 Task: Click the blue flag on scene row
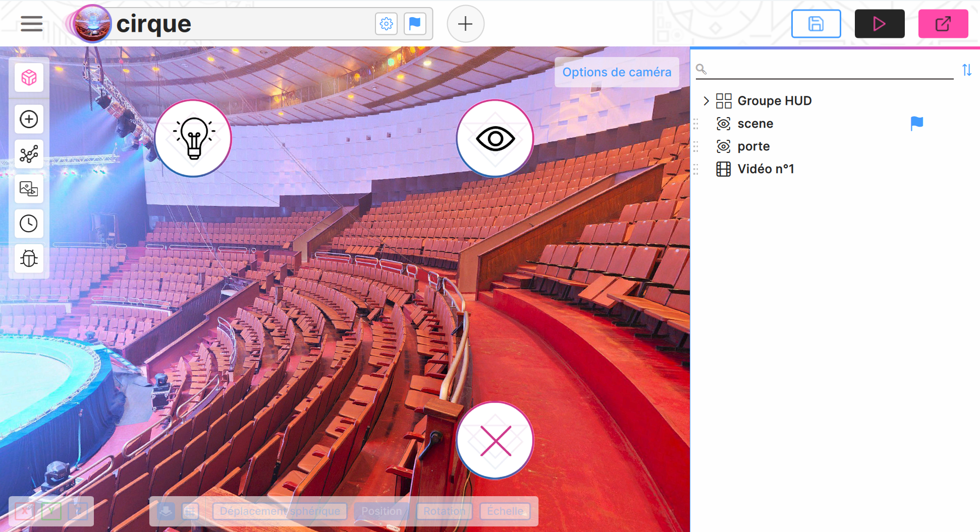coord(917,124)
